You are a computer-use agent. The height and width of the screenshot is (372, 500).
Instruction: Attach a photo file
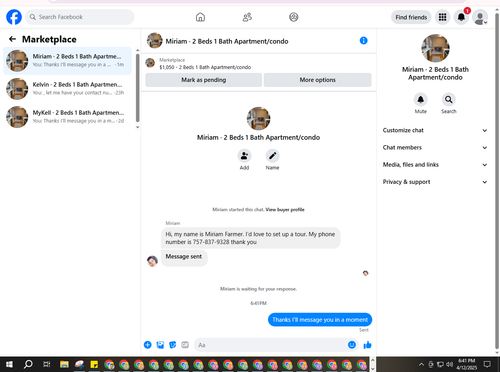[160, 345]
